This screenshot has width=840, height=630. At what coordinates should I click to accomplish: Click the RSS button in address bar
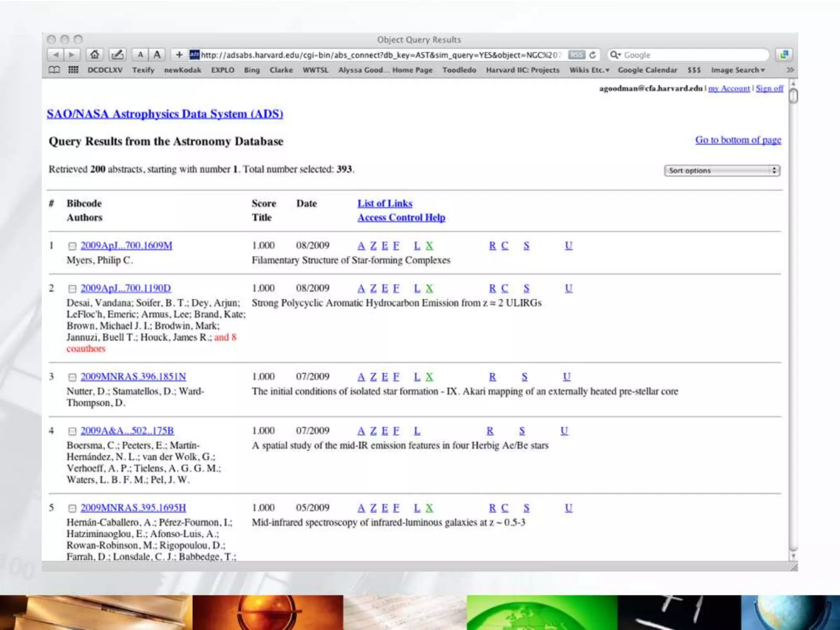click(x=576, y=55)
